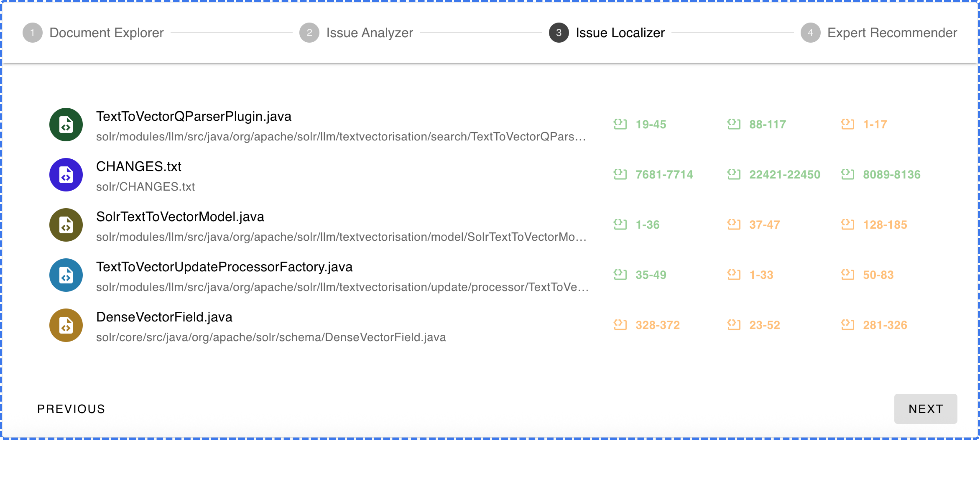
Task: Click the purple CHANGES.txt file icon
Action: (x=66, y=175)
